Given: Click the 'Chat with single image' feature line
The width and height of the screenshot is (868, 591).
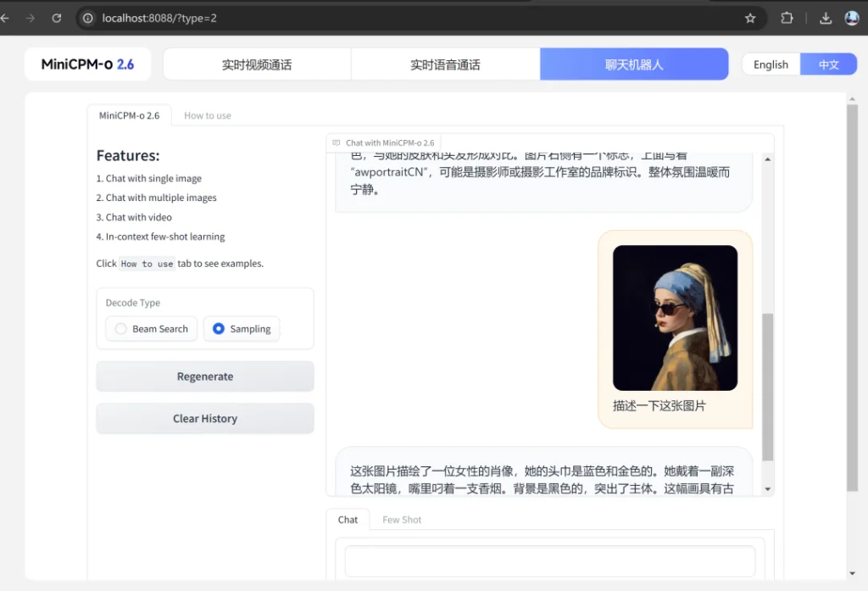Looking at the screenshot, I should coord(149,178).
